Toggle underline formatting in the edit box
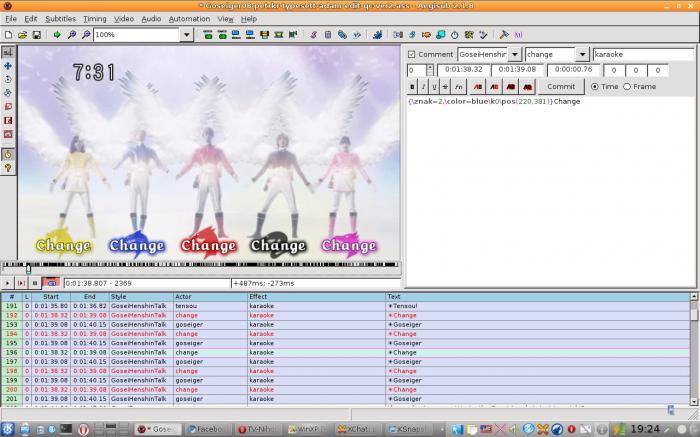The height and width of the screenshot is (437, 700). [x=434, y=87]
